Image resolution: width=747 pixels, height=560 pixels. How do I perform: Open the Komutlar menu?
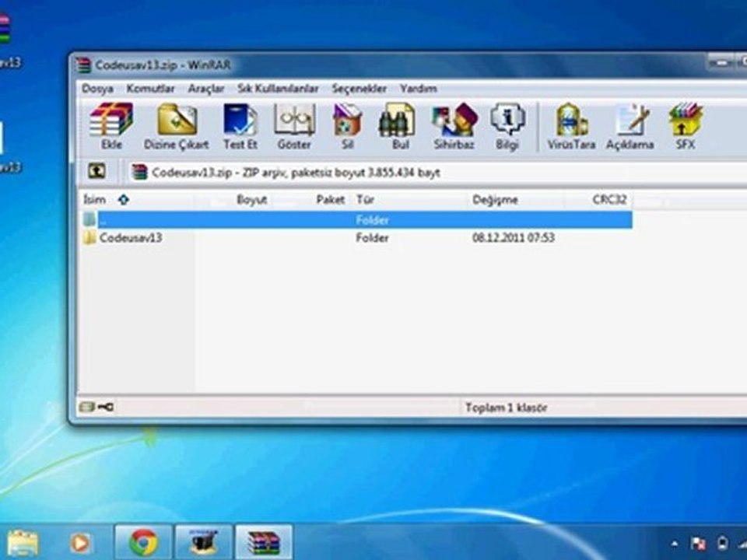(x=150, y=89)
